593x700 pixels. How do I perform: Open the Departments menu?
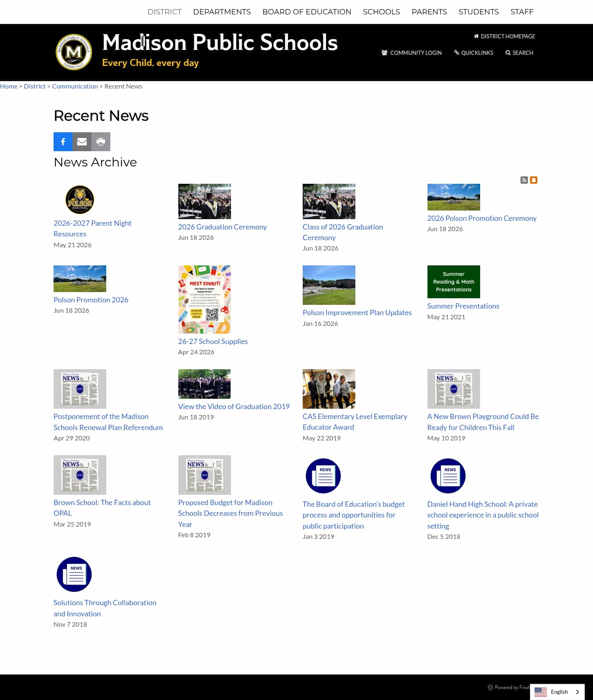(222, 12)
